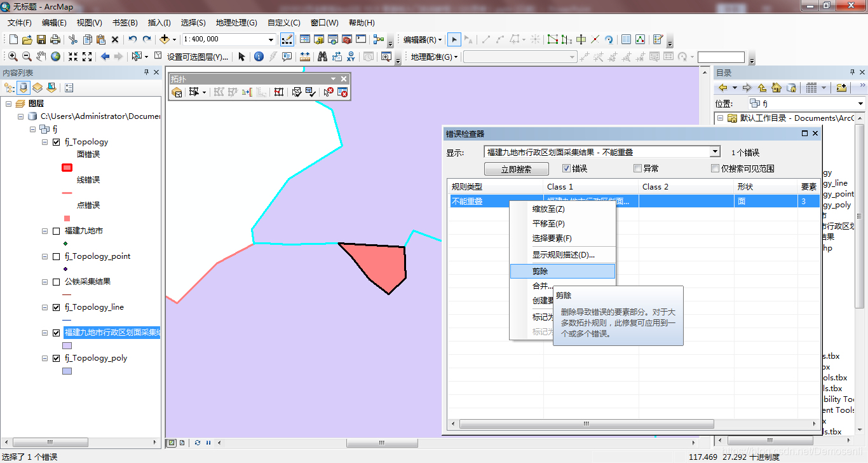Check the 异常 exceptions checkbox
Viewport: 868px width, 463px height.
637,169
